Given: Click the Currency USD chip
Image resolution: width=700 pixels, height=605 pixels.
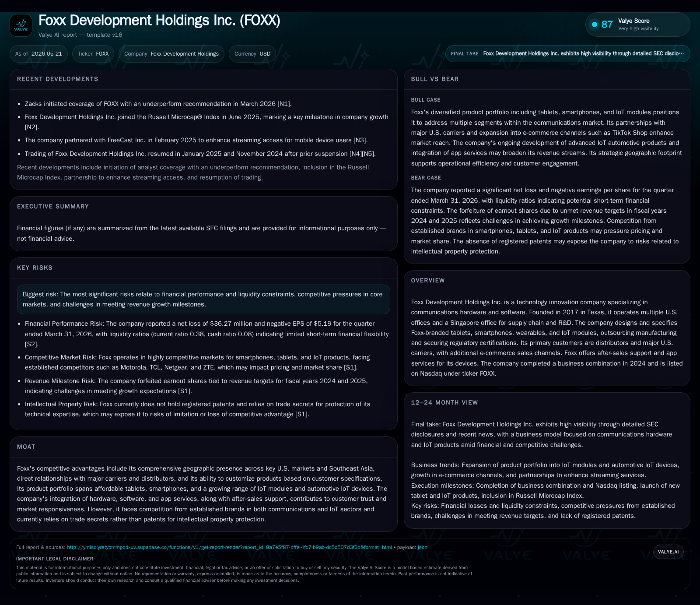Looking at the screenshot, I should tap(252, 54).
